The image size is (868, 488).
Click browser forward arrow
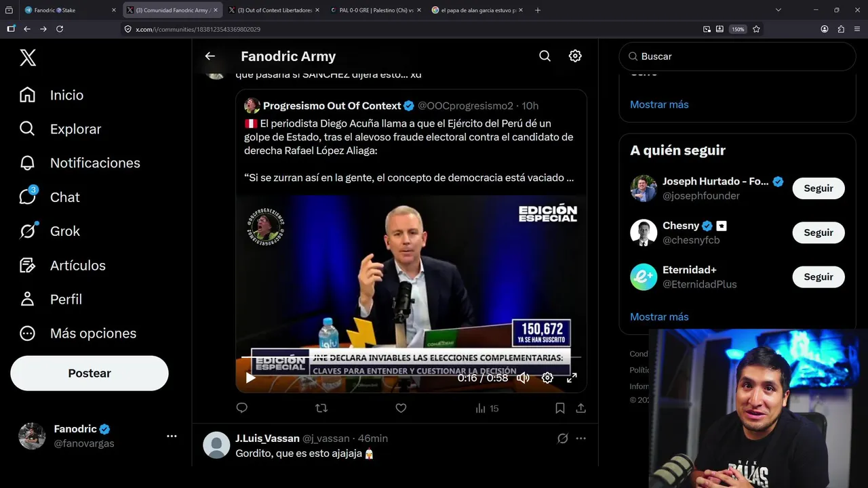[43, 29]
